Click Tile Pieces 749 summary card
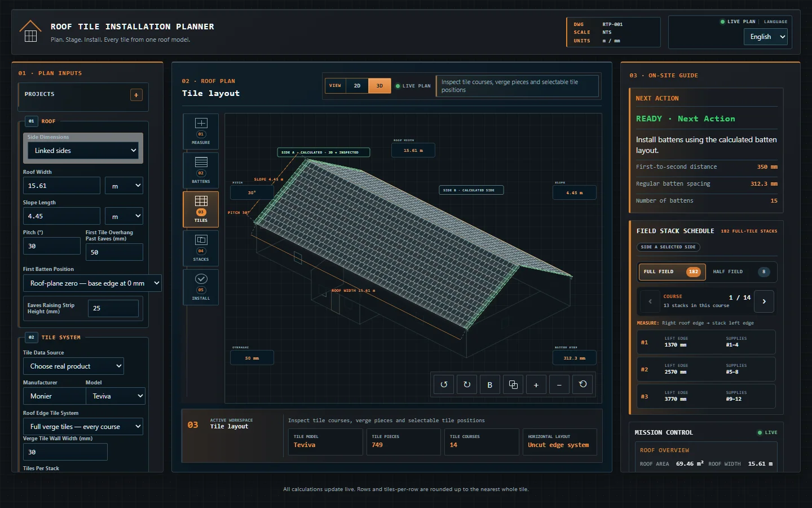The image size is (812, 508). coord(404,441)
